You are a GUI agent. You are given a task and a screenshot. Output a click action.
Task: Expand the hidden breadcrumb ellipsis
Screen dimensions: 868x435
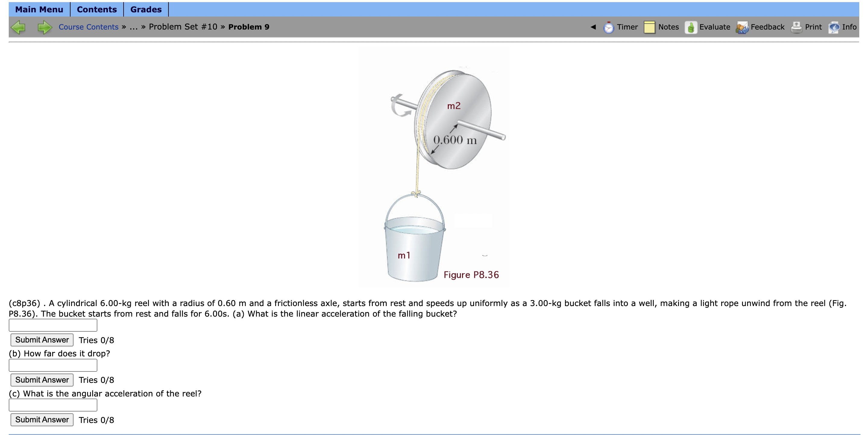coord(134,27)
